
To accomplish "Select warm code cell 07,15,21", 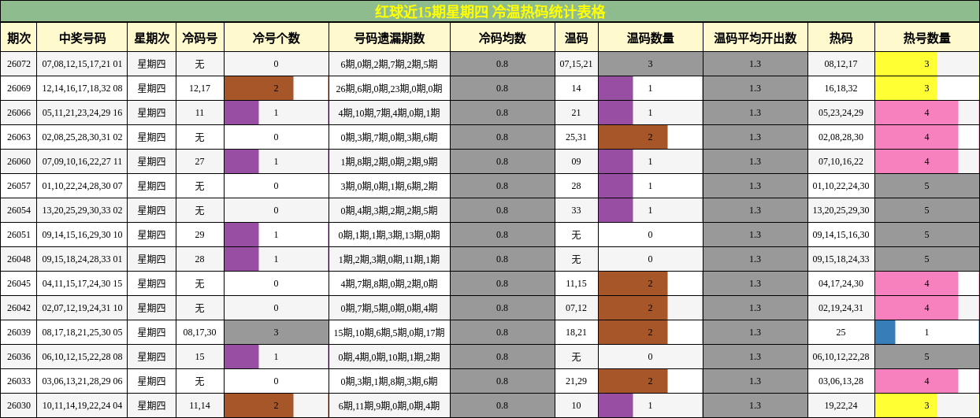I will coord(577,64).
